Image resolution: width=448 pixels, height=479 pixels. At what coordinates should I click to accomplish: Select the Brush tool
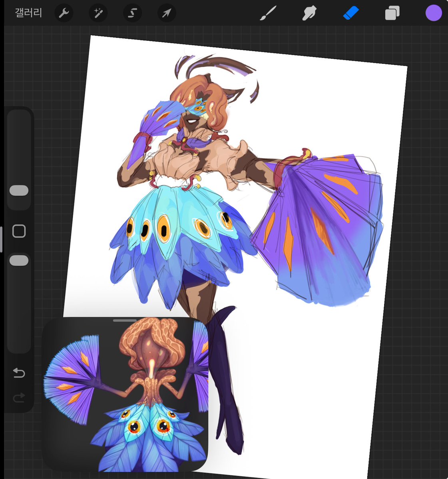(268, 13)
